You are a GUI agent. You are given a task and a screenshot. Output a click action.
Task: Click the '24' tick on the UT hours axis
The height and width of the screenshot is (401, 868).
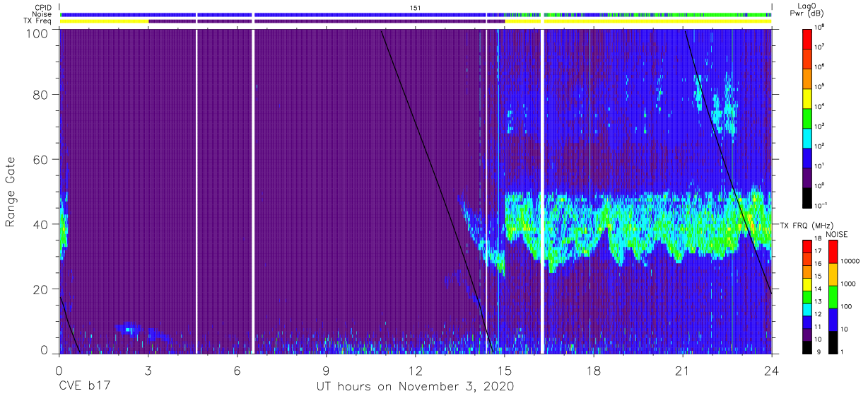(771, 370)
